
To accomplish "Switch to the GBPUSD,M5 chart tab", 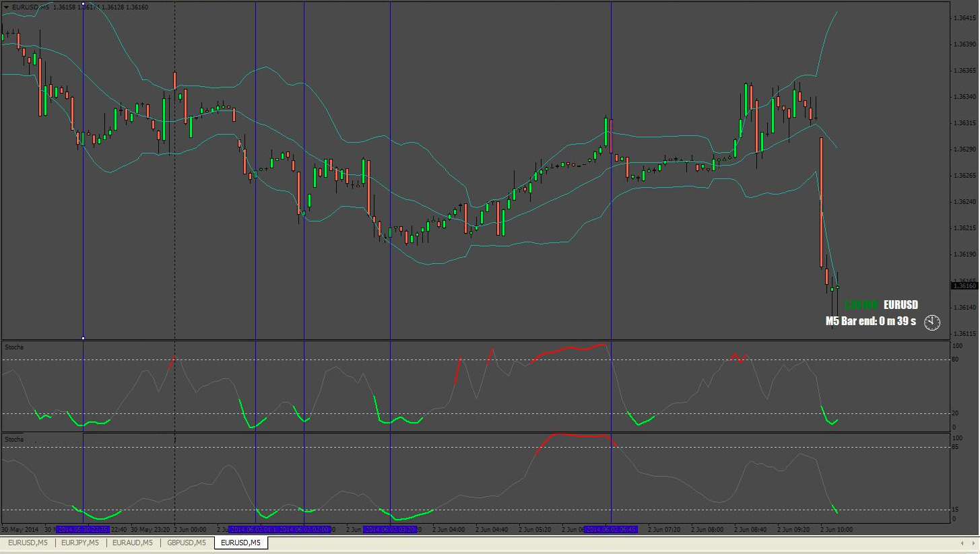I will [187, 543].
